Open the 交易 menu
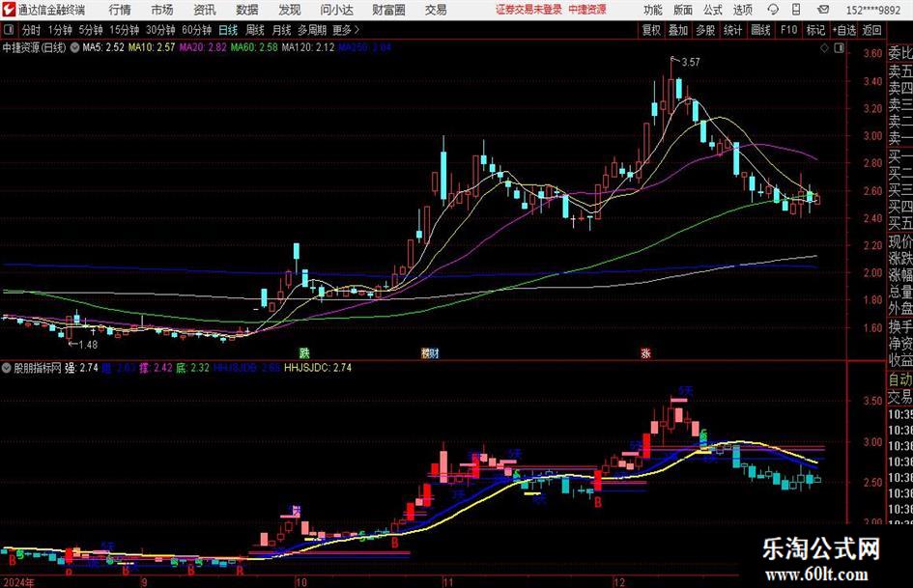This screenshot has width=913, height=588. pos(436,10)
